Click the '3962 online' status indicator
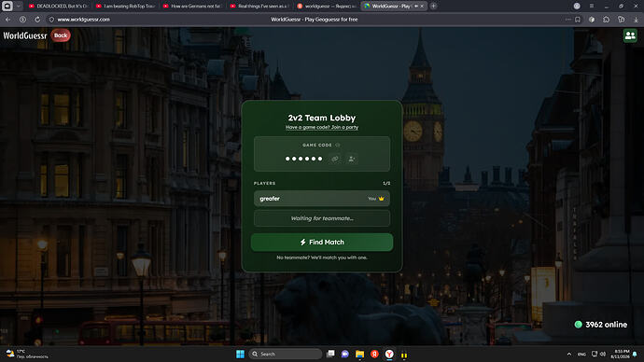This screenshot has height=362, width=644. click(600, 325)
